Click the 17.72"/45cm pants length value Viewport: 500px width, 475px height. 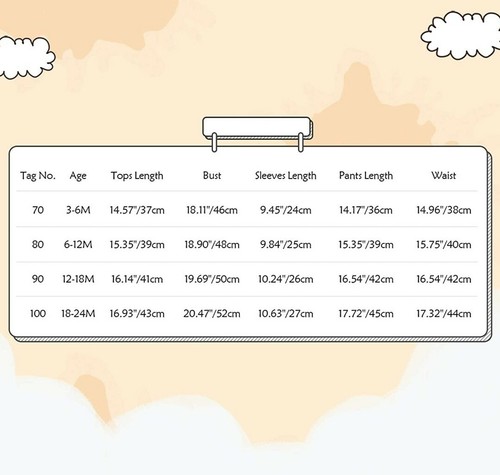(x=366, y=313)
